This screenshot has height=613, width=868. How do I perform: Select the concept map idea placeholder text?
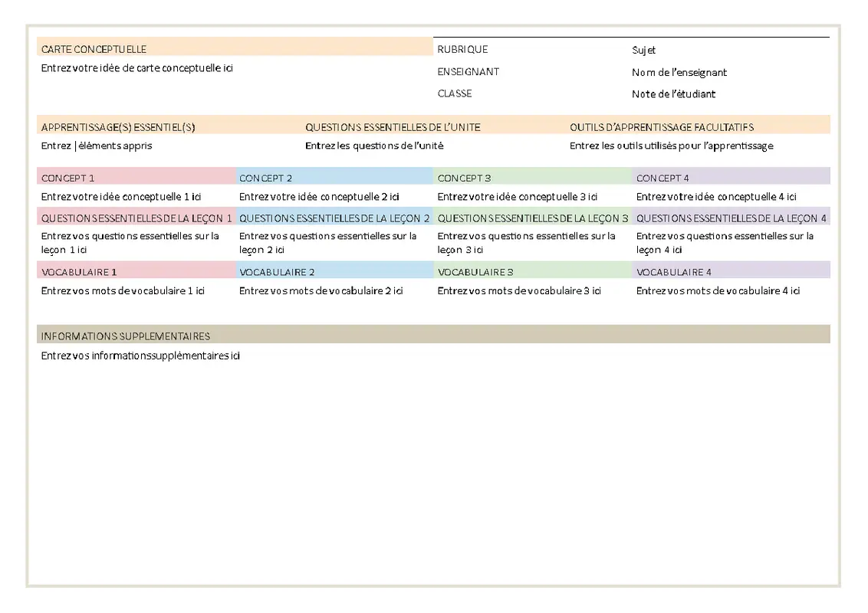137,68
